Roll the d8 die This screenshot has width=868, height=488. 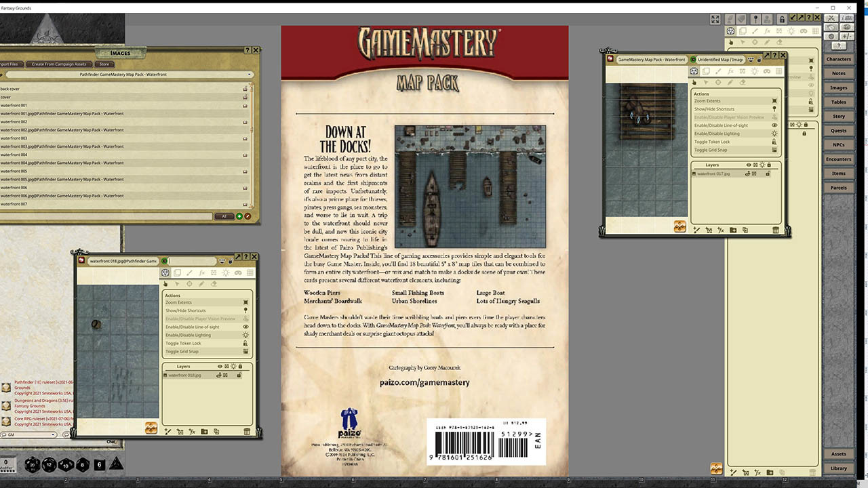82,464
